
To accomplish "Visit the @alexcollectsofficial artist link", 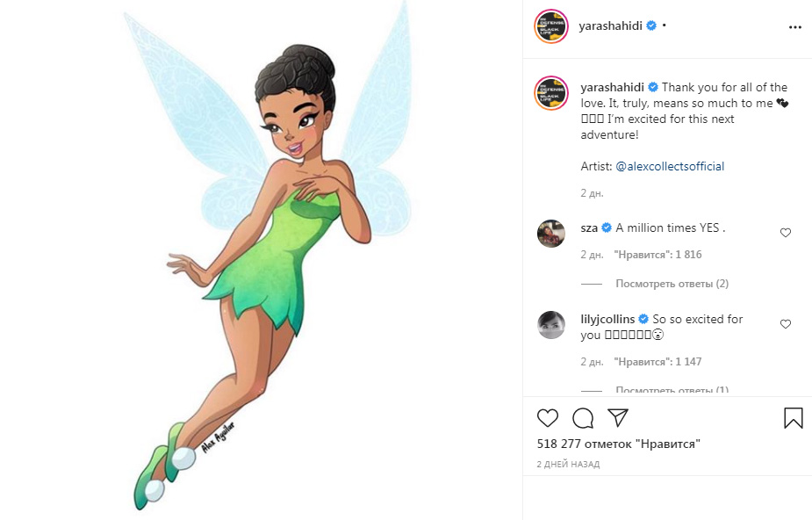I will click(670, 166).
